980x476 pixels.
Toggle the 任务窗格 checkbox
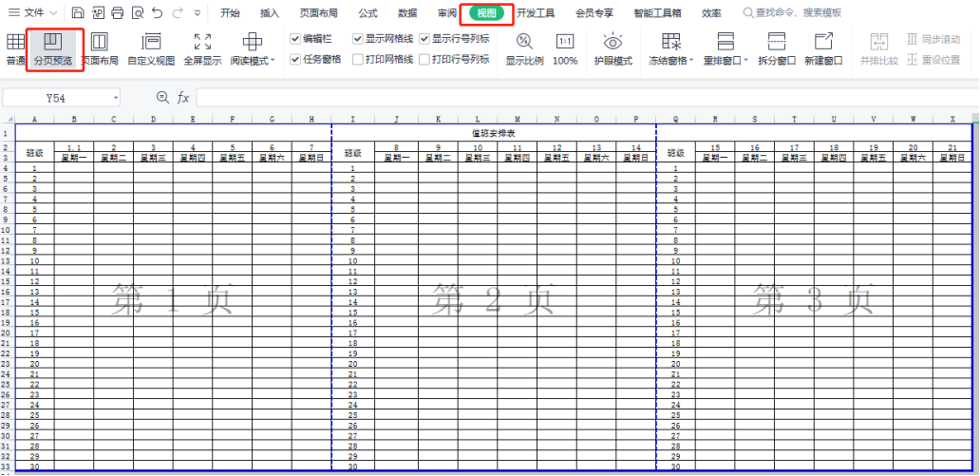click(x=295, y=60)
